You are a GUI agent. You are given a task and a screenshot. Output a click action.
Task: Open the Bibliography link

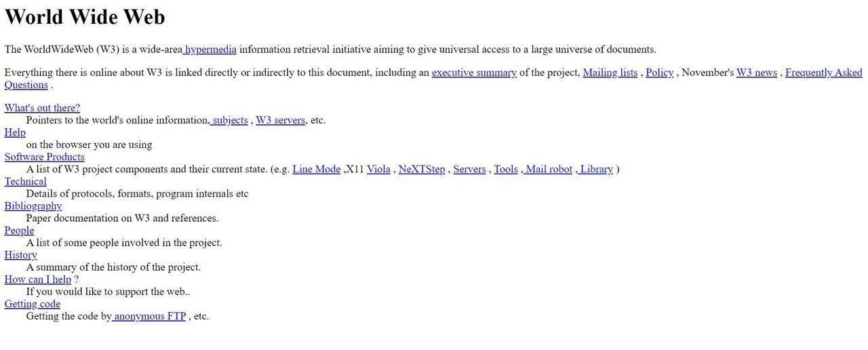click(x=33, y=206)
